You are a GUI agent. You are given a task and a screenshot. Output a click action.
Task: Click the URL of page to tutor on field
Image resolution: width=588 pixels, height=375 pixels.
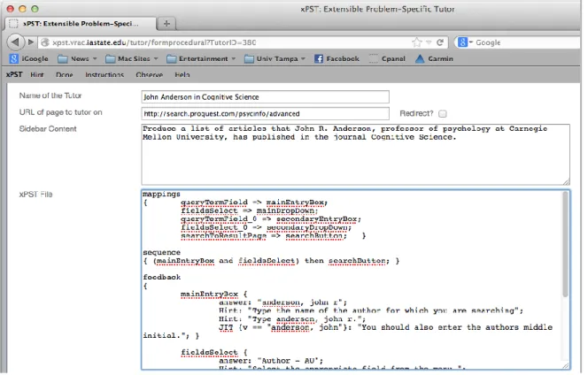(x=265, y=113)
